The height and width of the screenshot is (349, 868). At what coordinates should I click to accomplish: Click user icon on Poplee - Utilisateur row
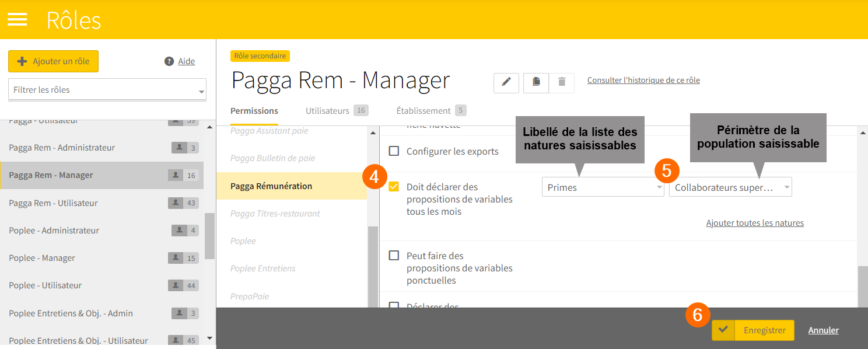point(175,285)
